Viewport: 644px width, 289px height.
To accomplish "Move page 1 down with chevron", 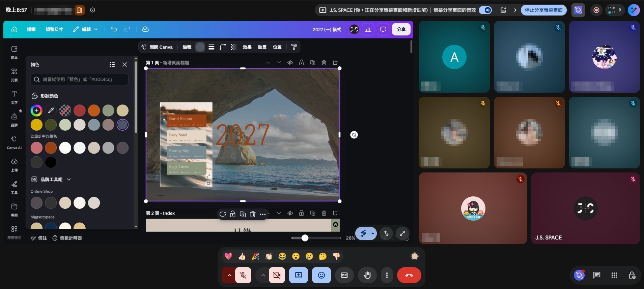I will [279, 63].
